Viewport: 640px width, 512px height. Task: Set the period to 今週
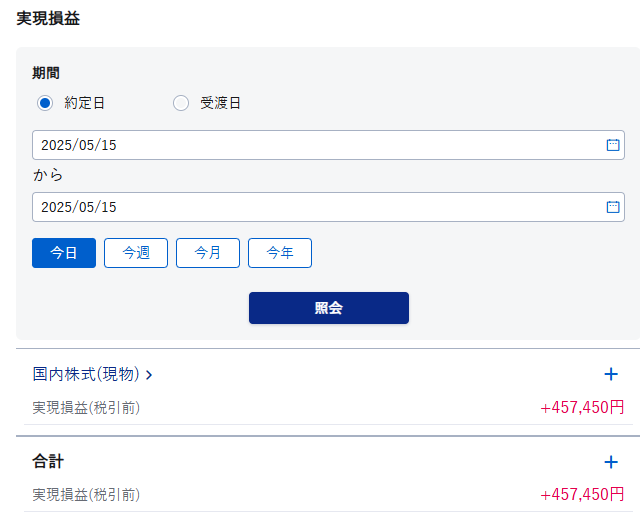pos(136,253)
